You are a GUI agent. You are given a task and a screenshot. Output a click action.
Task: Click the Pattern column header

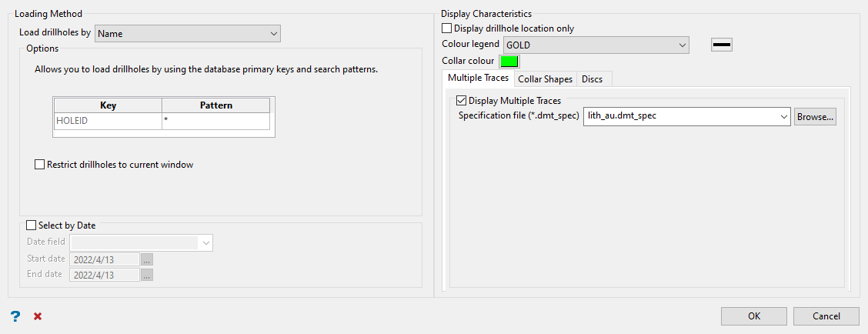215,105
